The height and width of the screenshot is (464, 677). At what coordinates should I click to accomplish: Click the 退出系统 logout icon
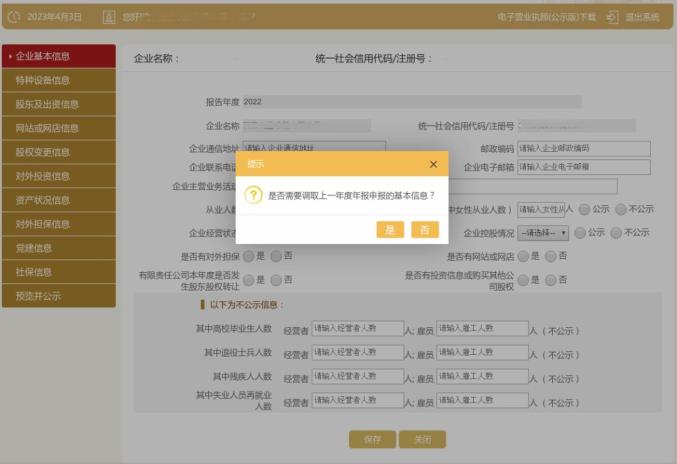pos(612,17)
